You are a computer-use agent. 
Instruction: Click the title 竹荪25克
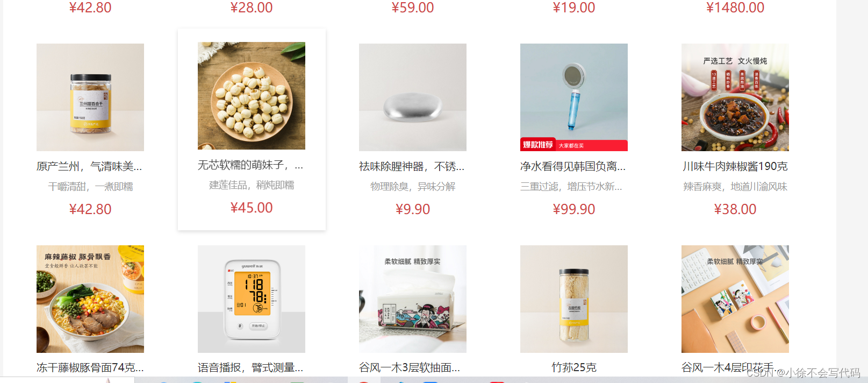point(574,367)
